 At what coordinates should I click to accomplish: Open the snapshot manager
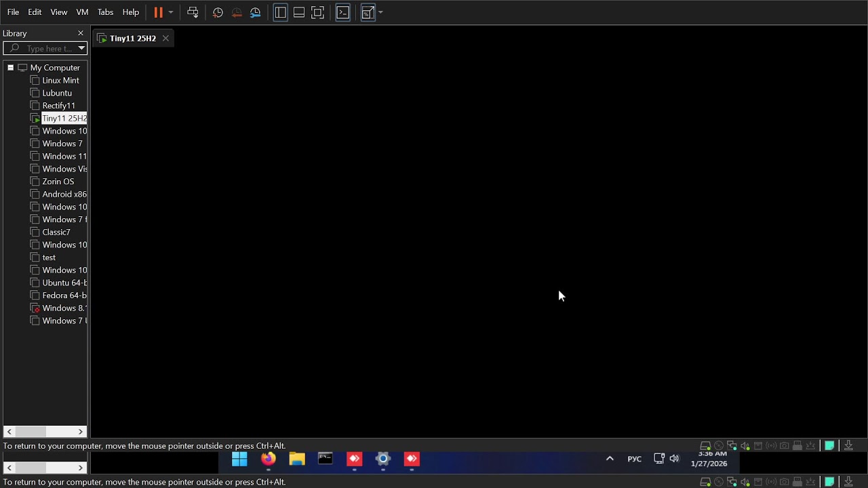[x=256, y=12]
